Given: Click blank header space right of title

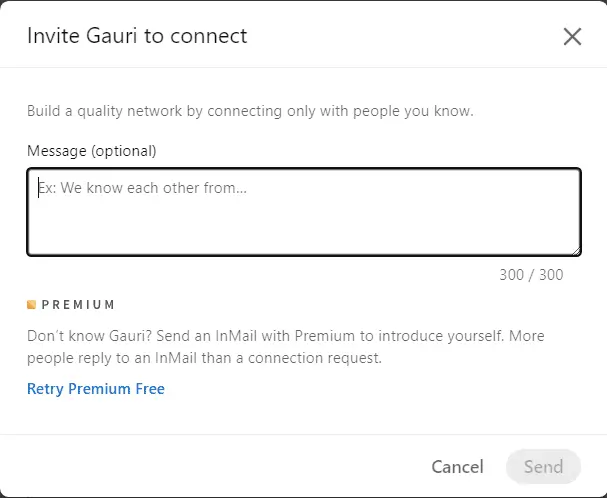Looking at the screenshot, I should (400, 37).
